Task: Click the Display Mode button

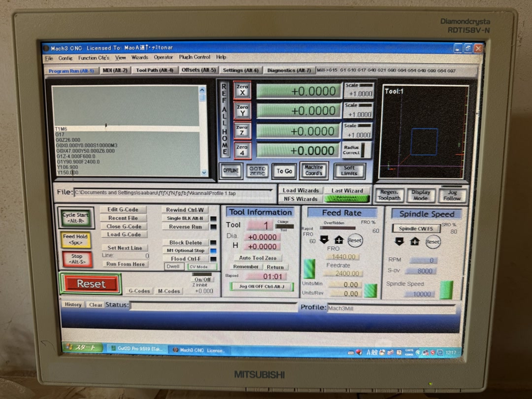Action: (420, 195)
